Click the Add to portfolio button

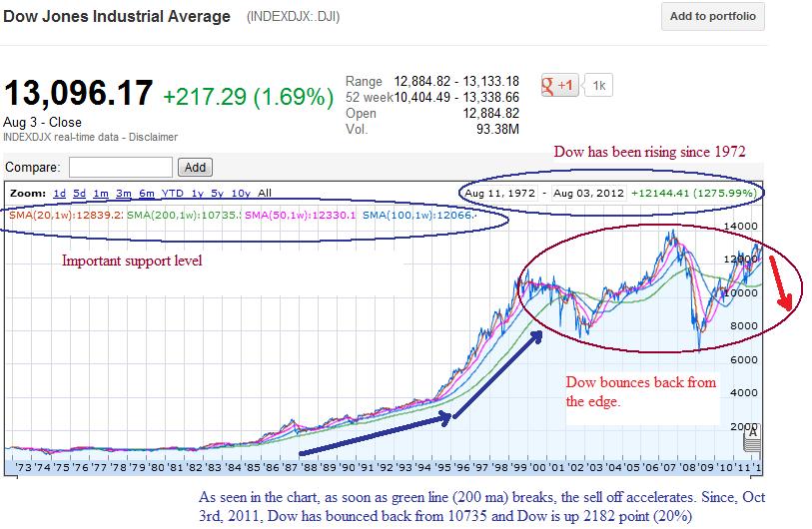(712, 17)
